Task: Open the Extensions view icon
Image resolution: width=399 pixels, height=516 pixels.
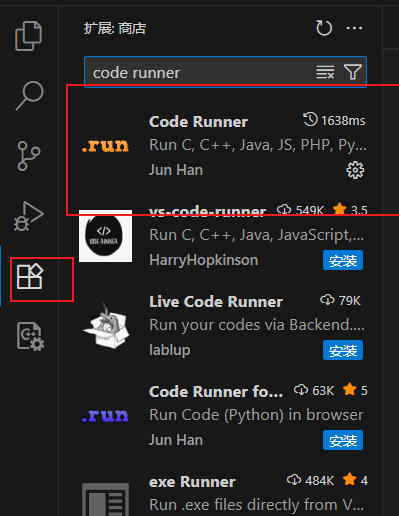Action: coord(30,277)
